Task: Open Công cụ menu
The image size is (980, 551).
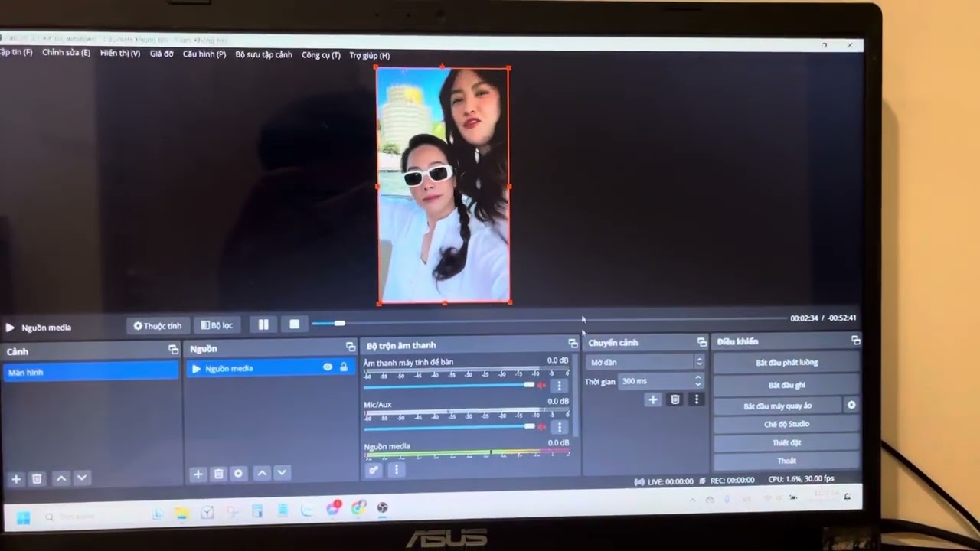Action: (321, 55)
